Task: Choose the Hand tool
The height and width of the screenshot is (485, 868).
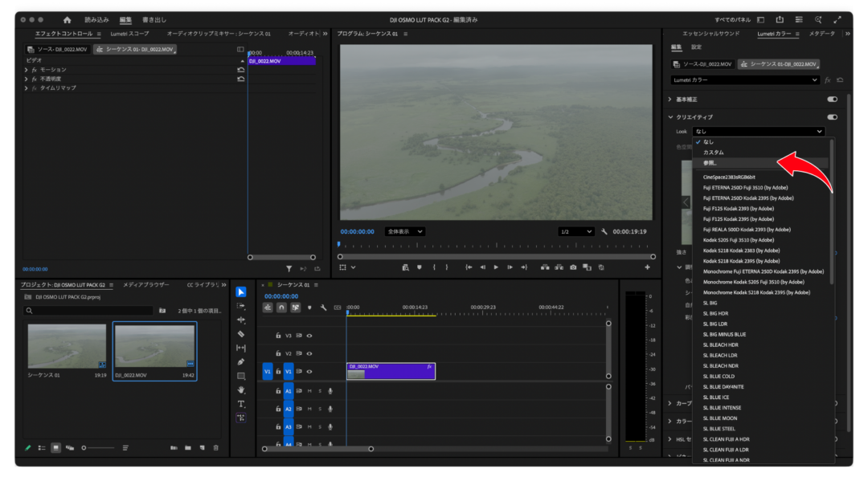Action: pos(241,390)
